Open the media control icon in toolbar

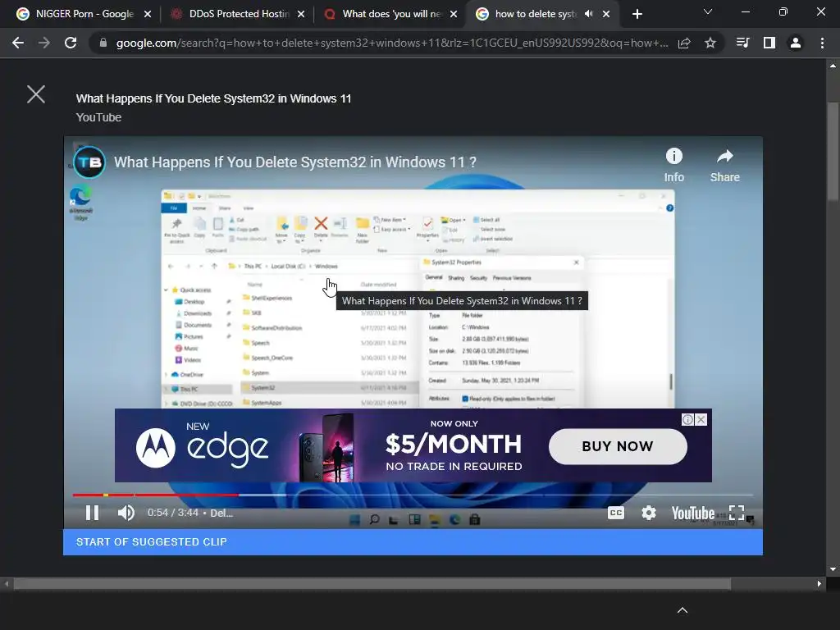tap(742, 43)
